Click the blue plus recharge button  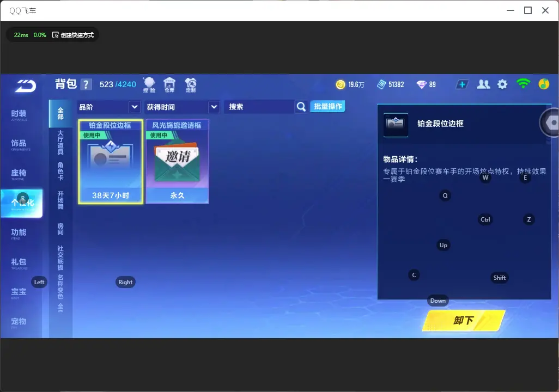click(462, 84)
